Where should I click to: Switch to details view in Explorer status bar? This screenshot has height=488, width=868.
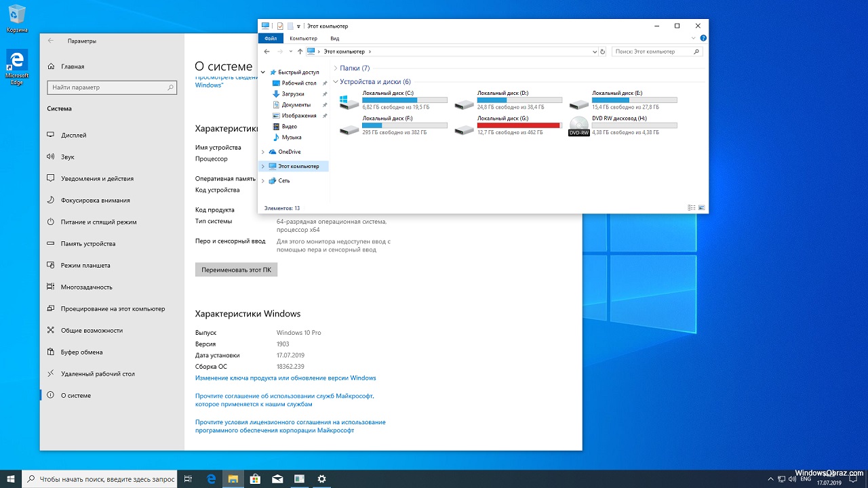click(691, 208)
